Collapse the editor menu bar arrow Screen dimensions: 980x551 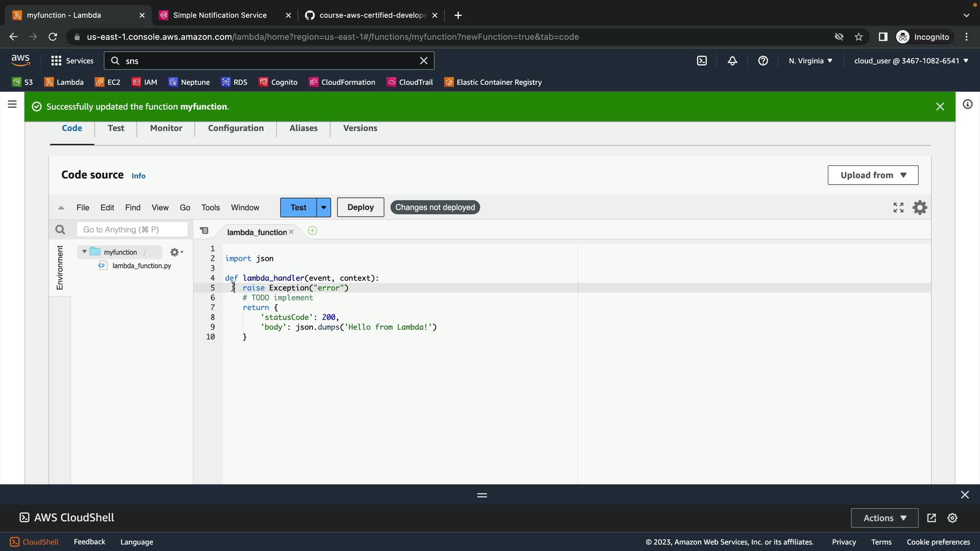[61, 208]
